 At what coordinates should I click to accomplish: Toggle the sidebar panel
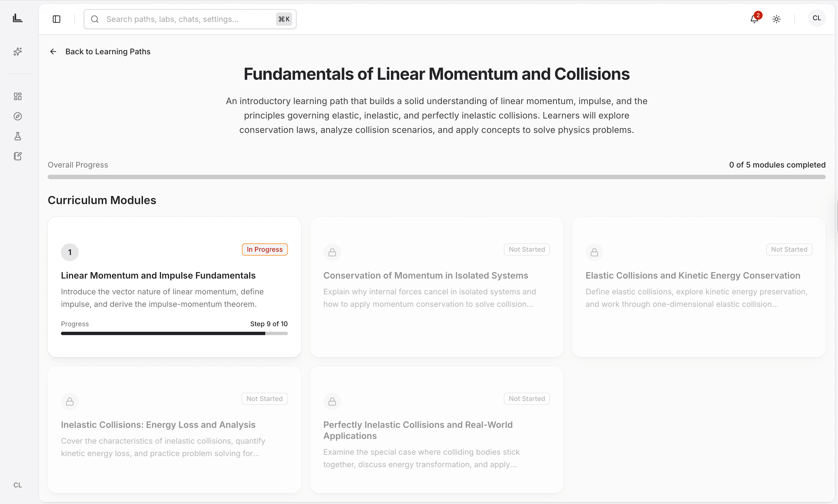[57, 19]
